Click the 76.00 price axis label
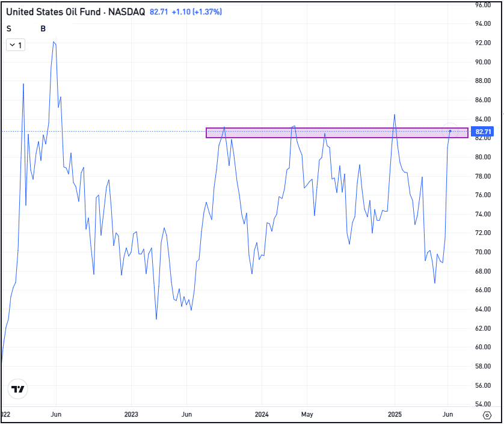The width and height of the screenshot is (504, 425). [483, 195]
